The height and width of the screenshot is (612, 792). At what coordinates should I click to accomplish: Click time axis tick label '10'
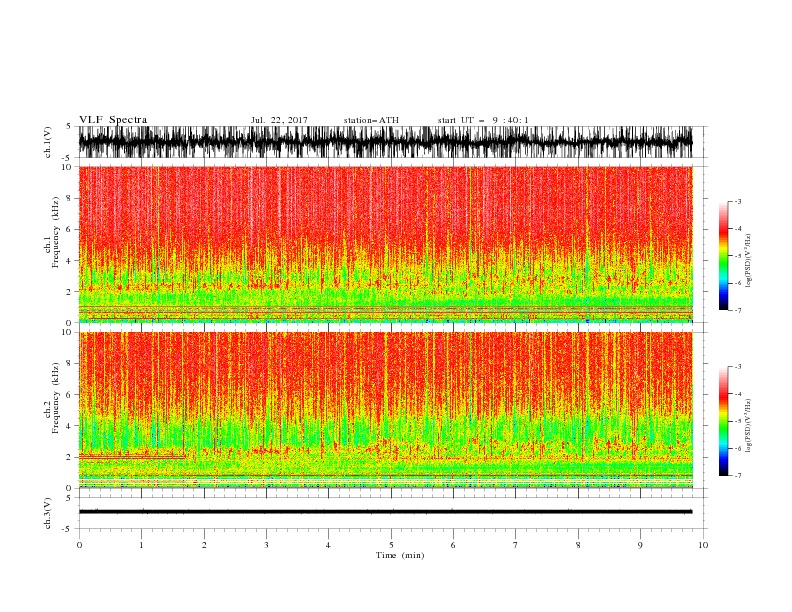coord(703,545)
